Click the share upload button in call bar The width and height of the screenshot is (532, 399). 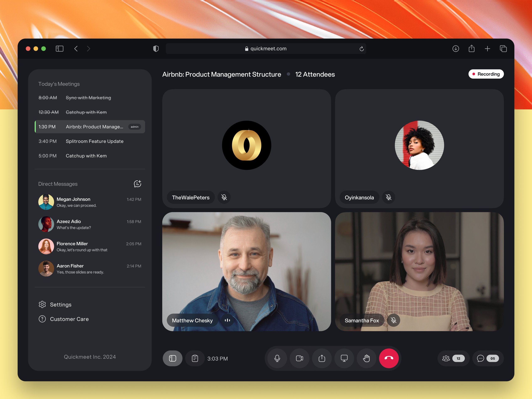322,358
